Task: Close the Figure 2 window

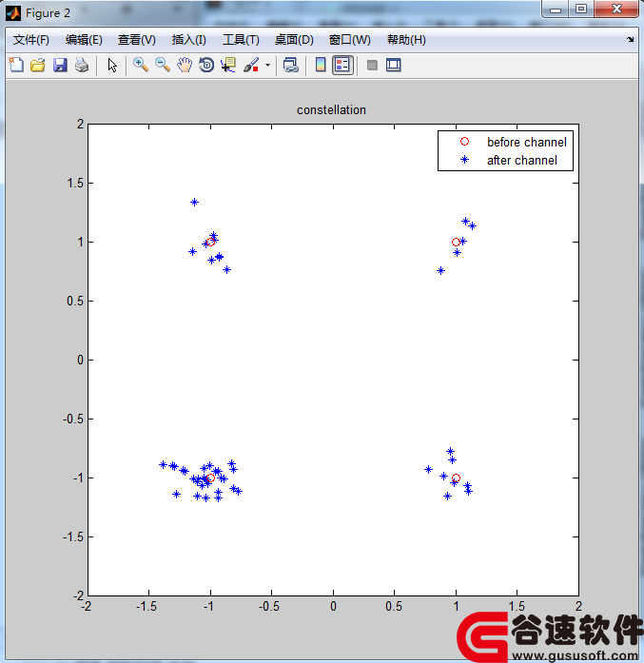Action: pyautogui.click(x=616, y=10)
